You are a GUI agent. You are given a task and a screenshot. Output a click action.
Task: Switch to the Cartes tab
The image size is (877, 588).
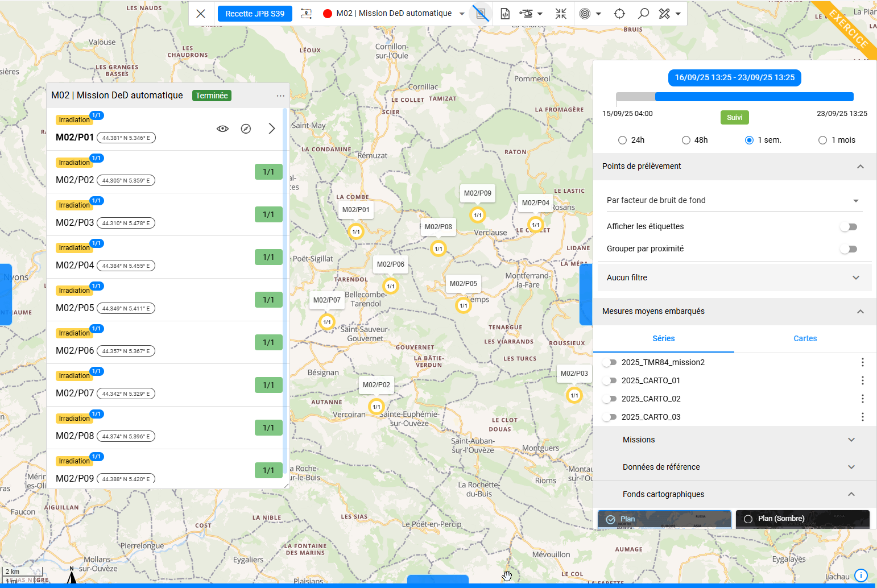pyautogui.click(x=805, y=338)
